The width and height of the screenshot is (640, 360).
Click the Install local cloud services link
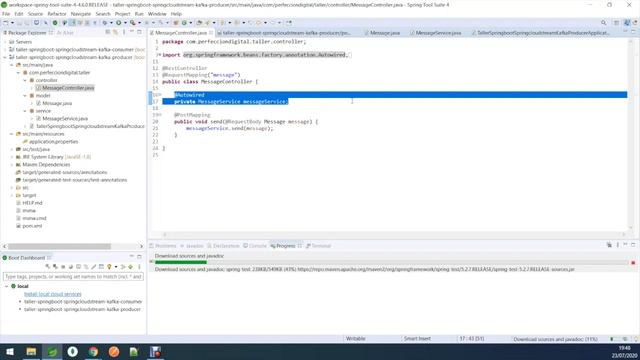53,294
